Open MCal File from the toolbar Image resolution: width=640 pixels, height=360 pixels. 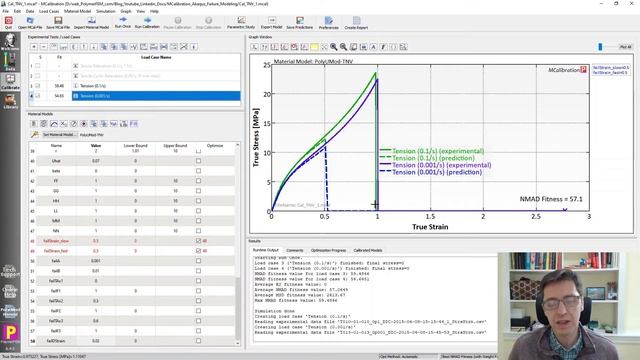click(x=30, y=22)
